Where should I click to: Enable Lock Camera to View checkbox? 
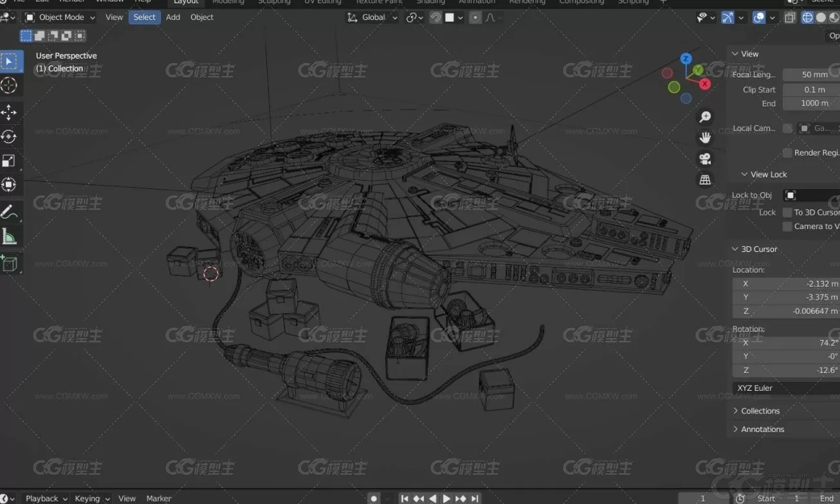(787, 226)
